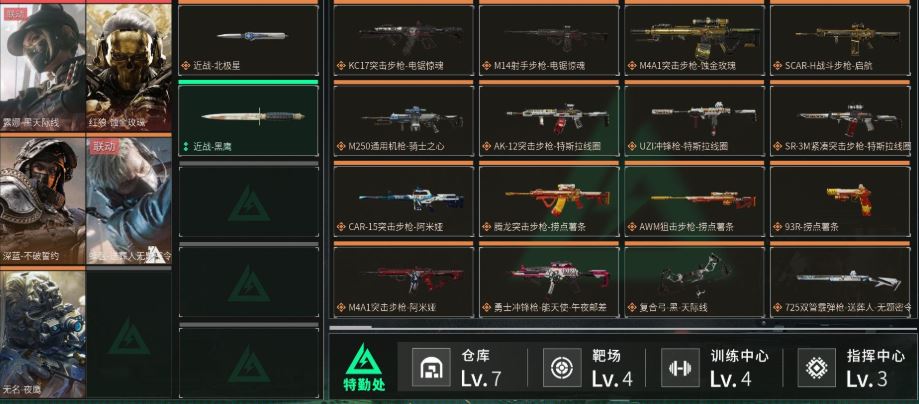Open the 仓库 warehouse icon

(431, 368)
